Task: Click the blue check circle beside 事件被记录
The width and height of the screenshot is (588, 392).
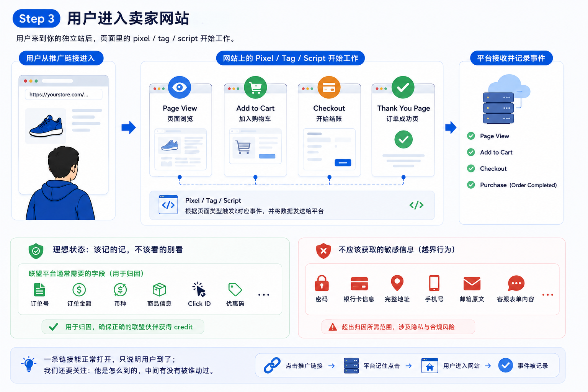Action: 506,365
